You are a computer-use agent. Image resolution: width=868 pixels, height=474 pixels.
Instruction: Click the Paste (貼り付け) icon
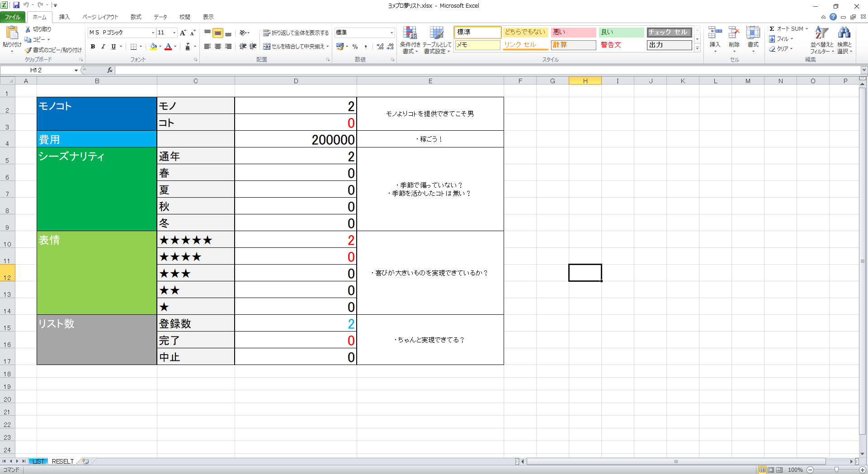click(12, 33)
